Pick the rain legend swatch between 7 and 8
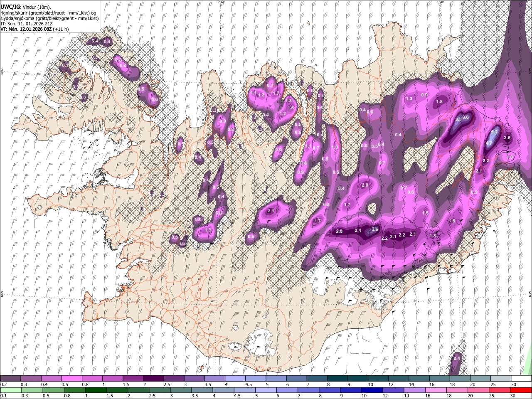This screenshot has height=399, width=532. click(x=308, y=390)
